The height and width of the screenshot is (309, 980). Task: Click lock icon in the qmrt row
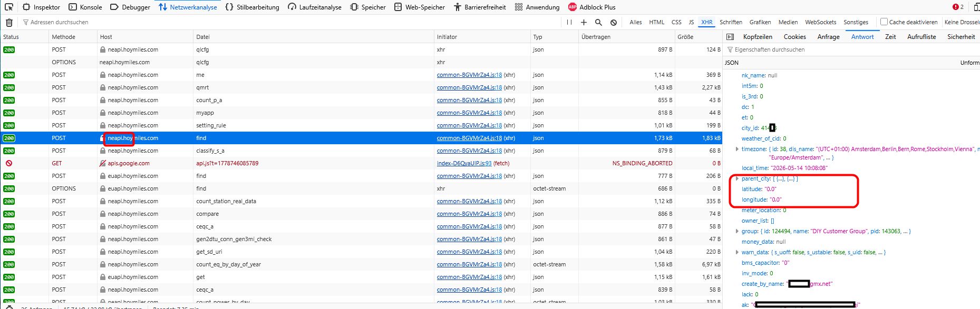pyautogui.click(x=103, y=87)
